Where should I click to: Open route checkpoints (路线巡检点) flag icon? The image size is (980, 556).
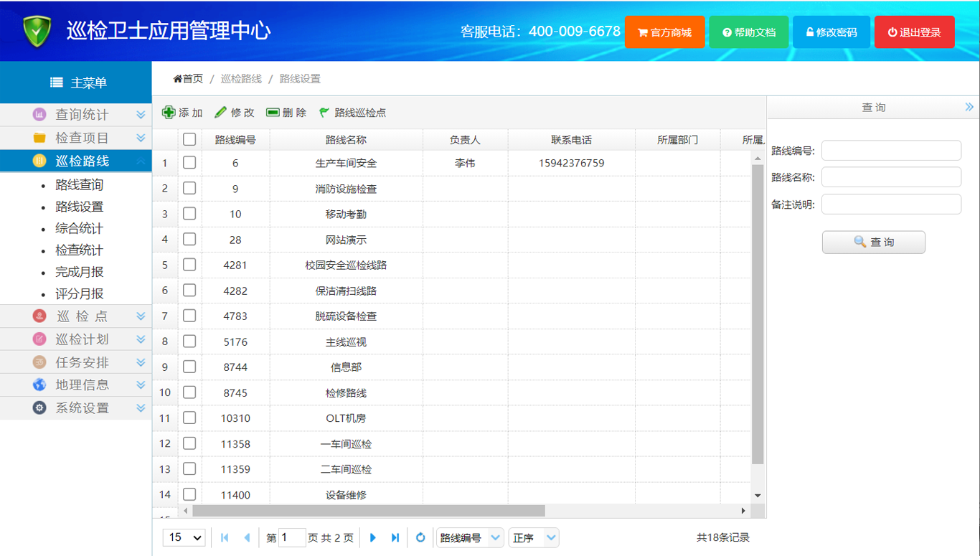[x=324, y=113]
